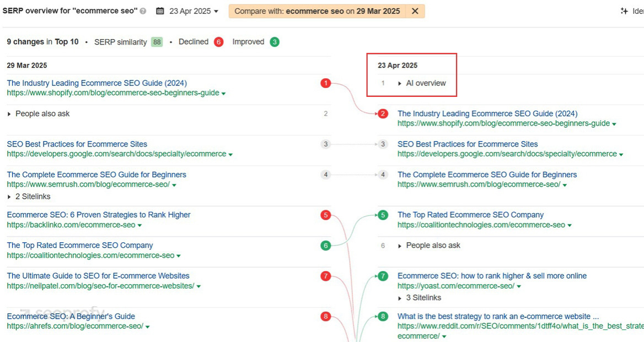Image resolution: width=644 pixels, height=342 pixels.
Task: Open Top Rated Ecommerce SEO Company link, 29 Mar
Action: click(x=80, y=245)
